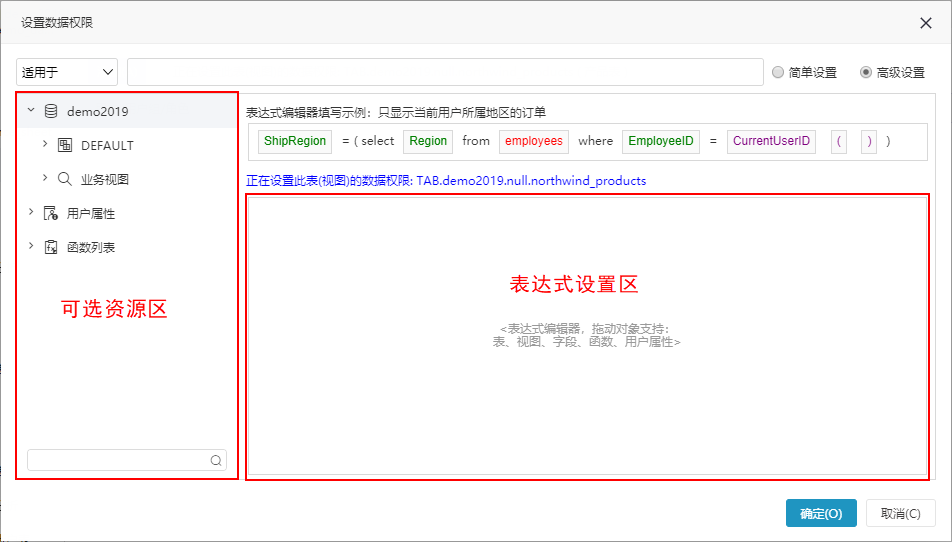Click the EmployeeID example token

pos(661,141)
